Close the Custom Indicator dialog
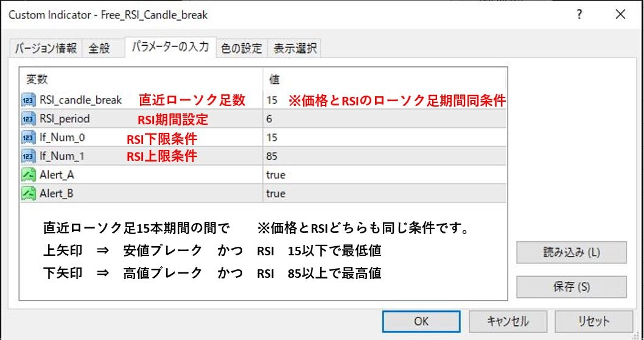 pyautogui.click(x=620, y=13)
